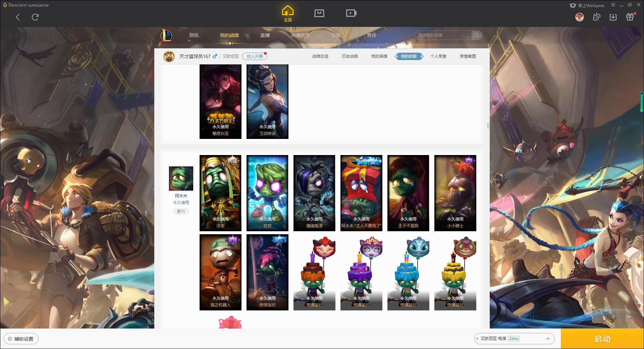Switch to 战绩总览 sub-tab
This screenshot has width=644, height=349.
[x=320, y=56]
